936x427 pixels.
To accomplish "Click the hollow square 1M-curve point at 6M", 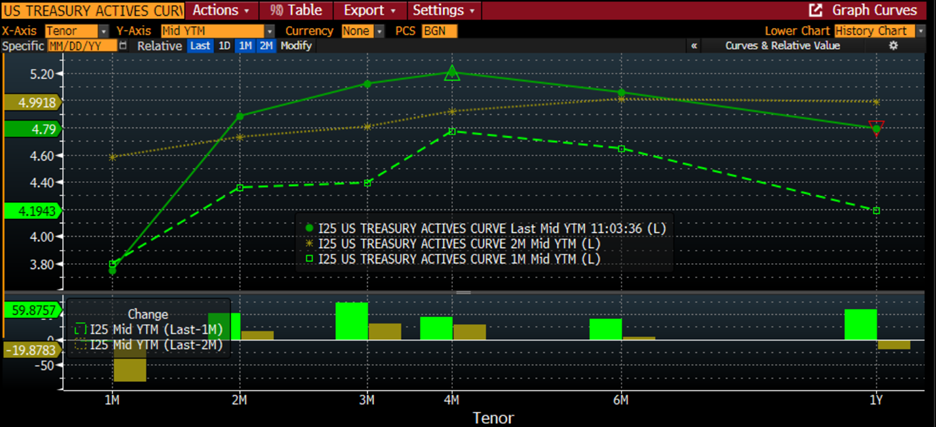I will click(x=621, y=149).
